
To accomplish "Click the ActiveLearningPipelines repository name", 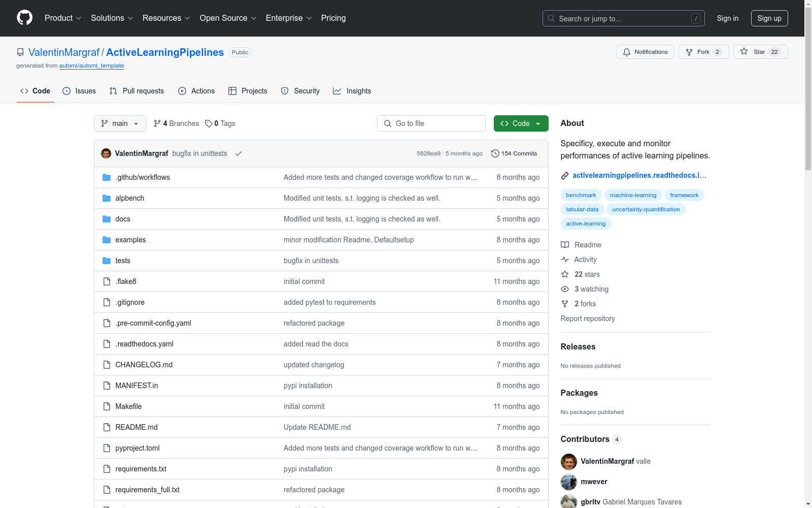I will pos(165,52).
